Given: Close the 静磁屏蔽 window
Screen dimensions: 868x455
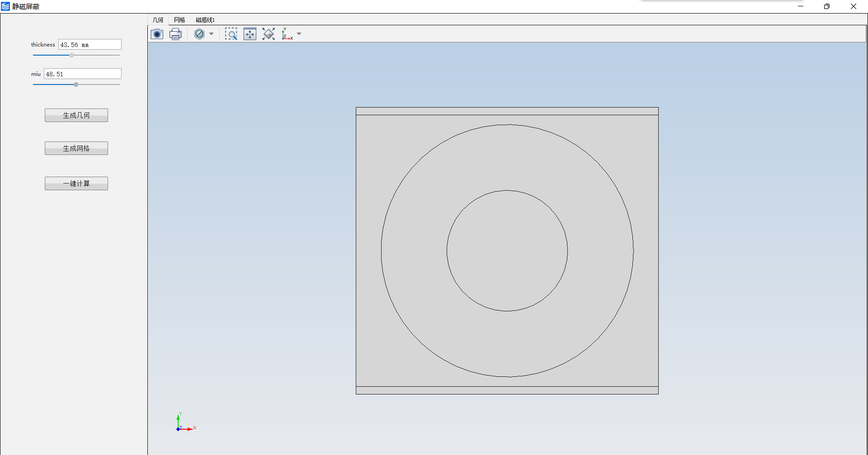Looking at the screenshot, I should [x=854, y=6].
